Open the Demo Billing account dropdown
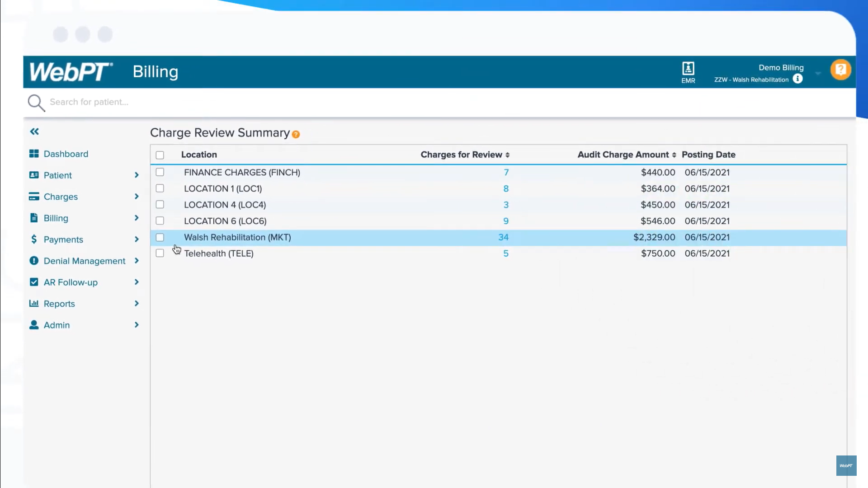This screenshot has height=488, width=868. coord(818,73)
